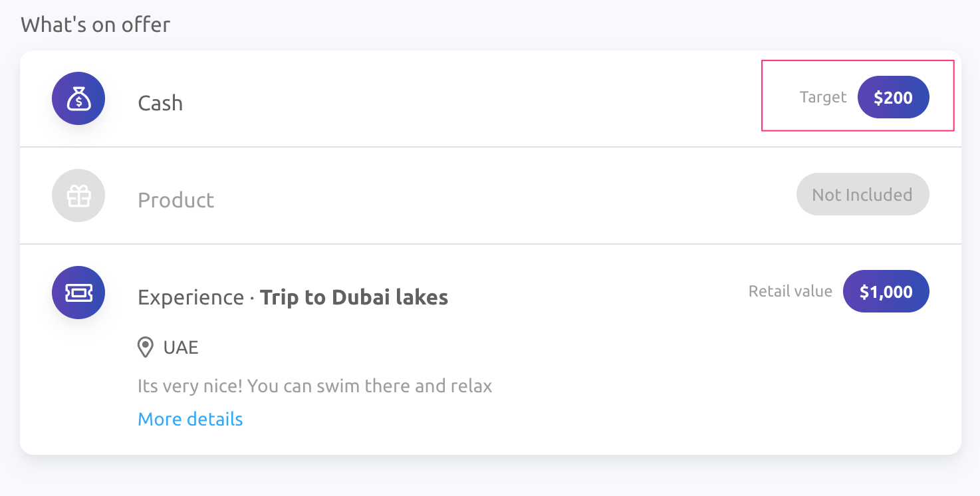Click the What's on offer heading
The width and height of the screenshot is (980, 496).
click(x=95, y=25)
